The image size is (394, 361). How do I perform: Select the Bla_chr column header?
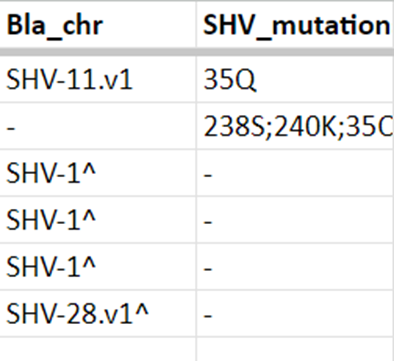coord(98,25)
